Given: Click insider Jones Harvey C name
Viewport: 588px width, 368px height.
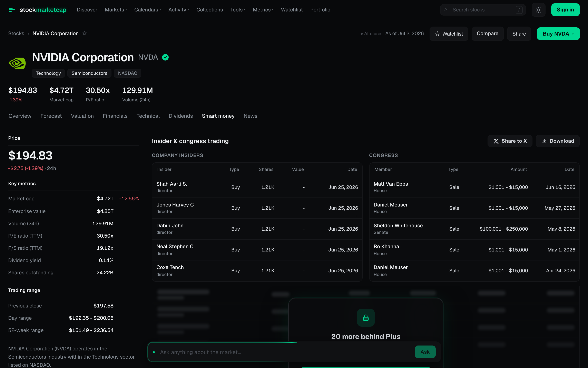Looking at the screenshot, I should pos(175,205).
